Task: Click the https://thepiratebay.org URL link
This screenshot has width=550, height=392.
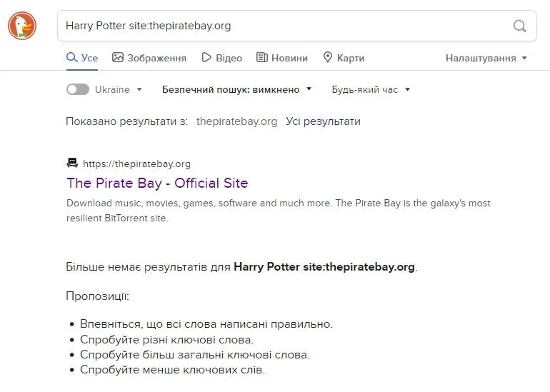Action: pyautogui.click(x=136, y=164)
